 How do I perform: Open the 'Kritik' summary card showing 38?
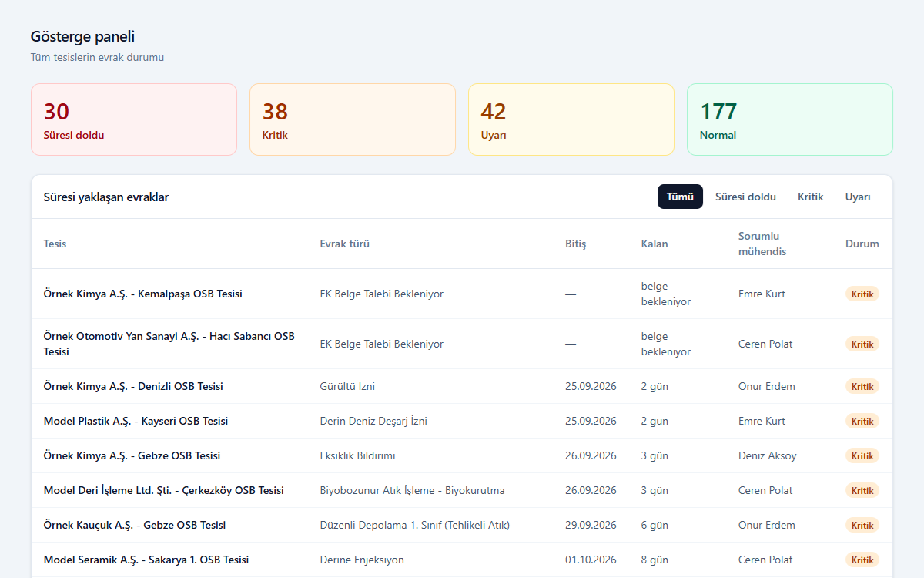[353, 119]
